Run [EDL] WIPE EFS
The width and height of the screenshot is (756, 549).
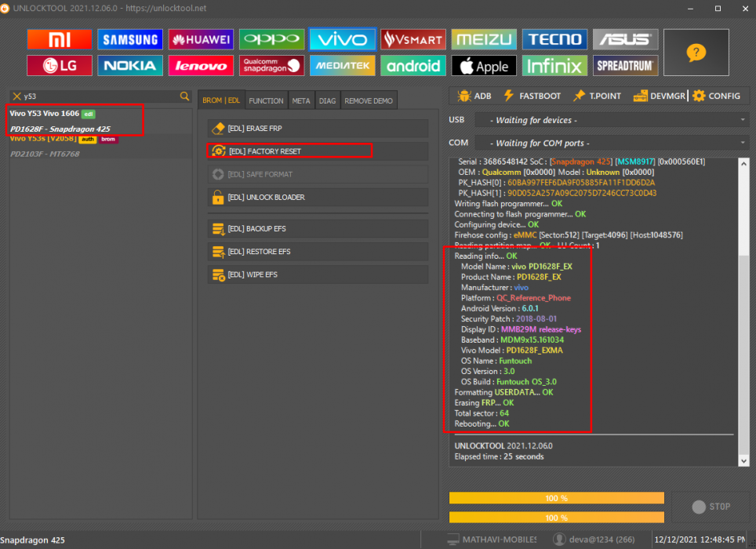(x=318, y=274)
